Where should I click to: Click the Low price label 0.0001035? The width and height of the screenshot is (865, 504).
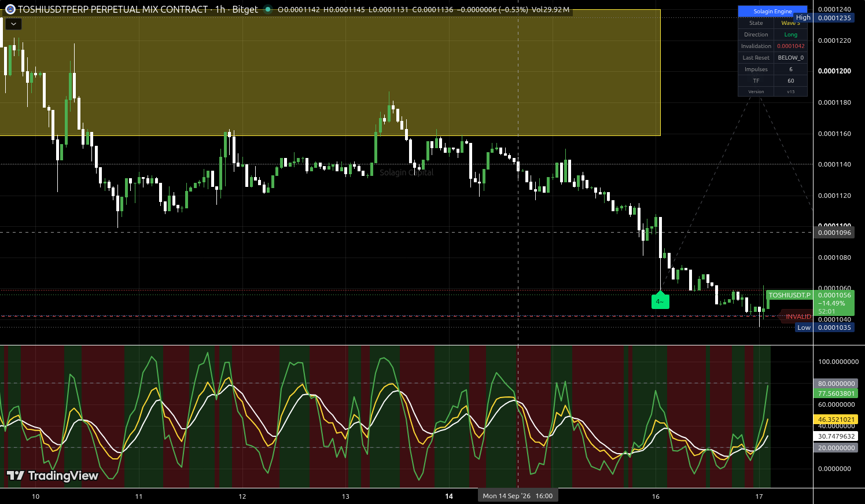point(834,328)
